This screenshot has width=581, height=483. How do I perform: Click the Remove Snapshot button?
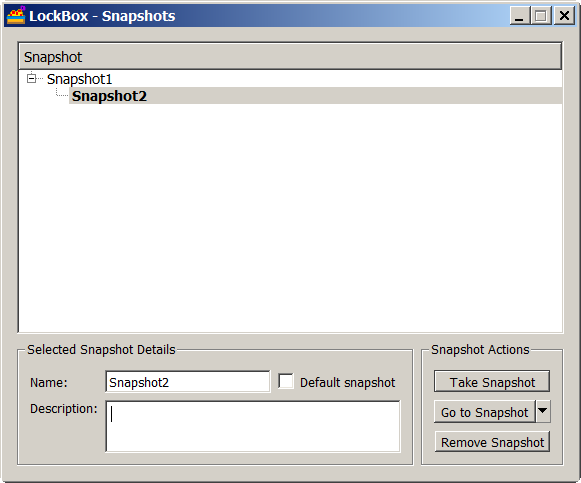(x=492, y=442)
